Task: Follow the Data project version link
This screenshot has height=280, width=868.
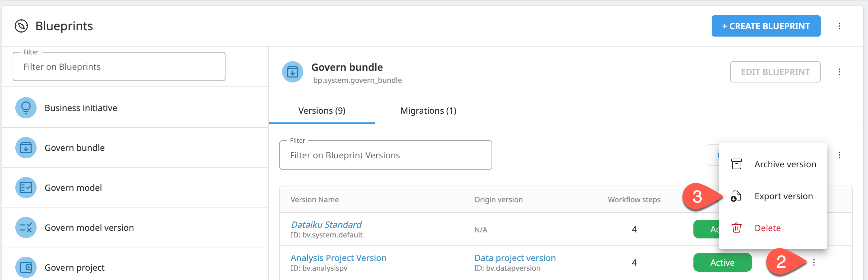Action: coord(514,258)
